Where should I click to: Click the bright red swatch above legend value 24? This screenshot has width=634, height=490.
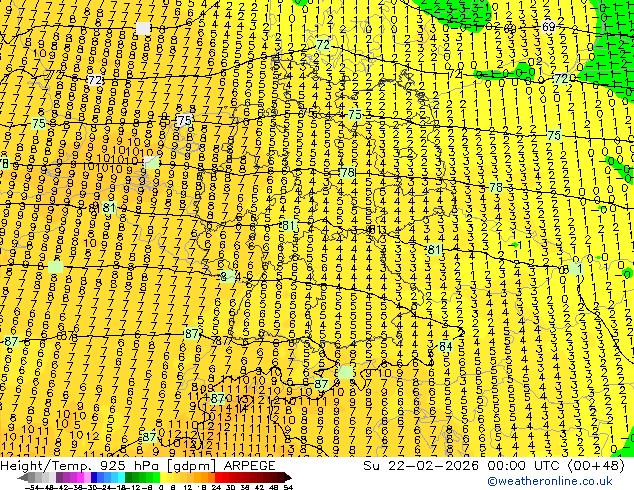[x=219, y=478]
